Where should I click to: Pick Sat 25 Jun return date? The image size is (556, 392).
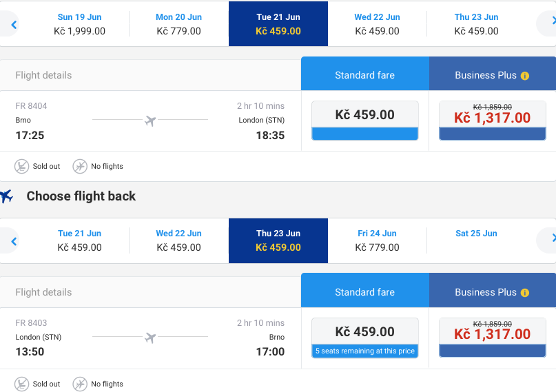[x=476, y=240]
